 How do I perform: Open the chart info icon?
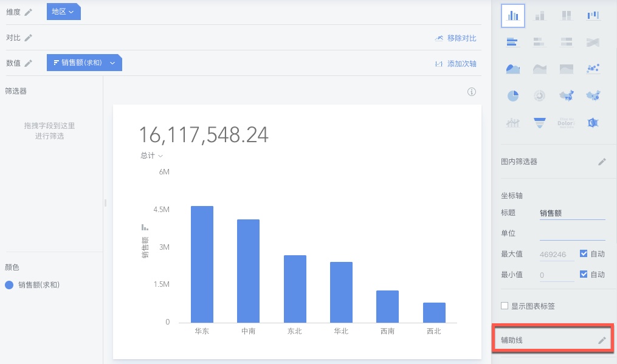(x=471, y=92)
